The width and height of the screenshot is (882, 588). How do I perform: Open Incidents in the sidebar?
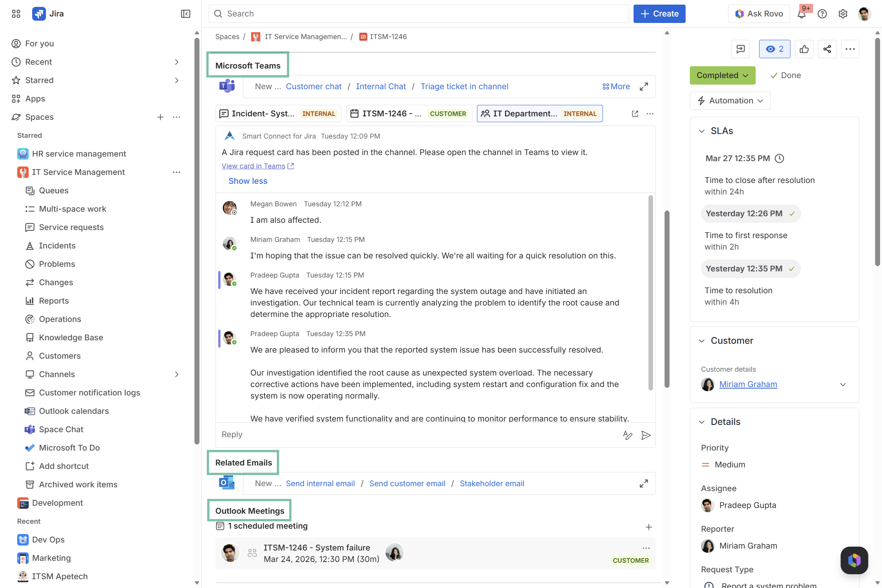pos(57,246)
